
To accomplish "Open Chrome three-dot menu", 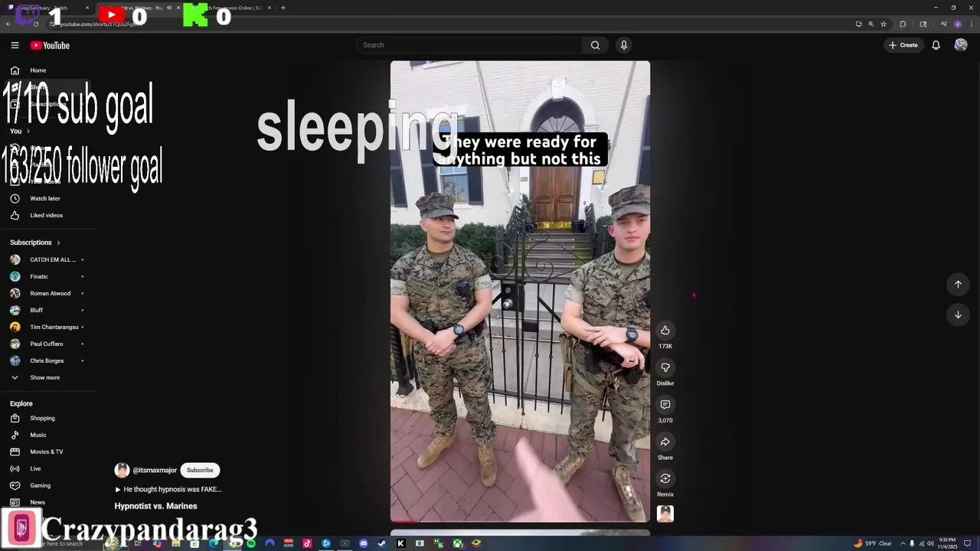I will tap(972, 24).
